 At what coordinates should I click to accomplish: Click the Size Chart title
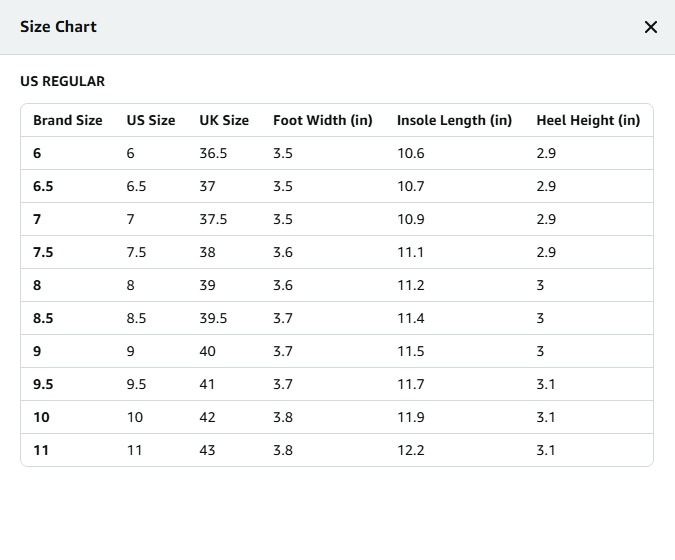point(58,27)
